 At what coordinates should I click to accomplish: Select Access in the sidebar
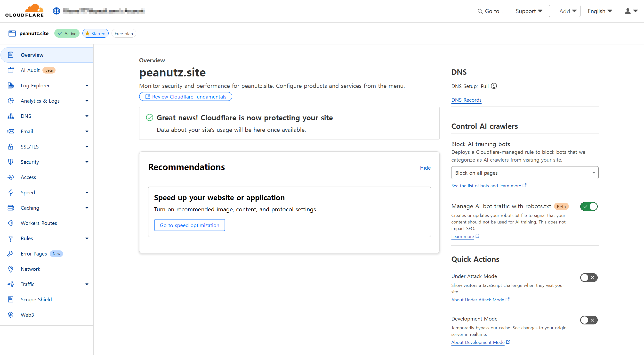28,177
